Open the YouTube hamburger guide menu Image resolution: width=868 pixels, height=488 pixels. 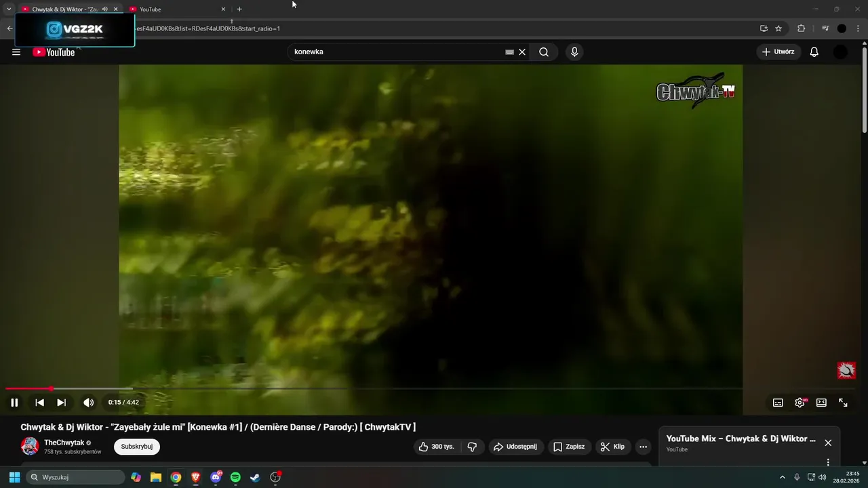coord(16,52)
